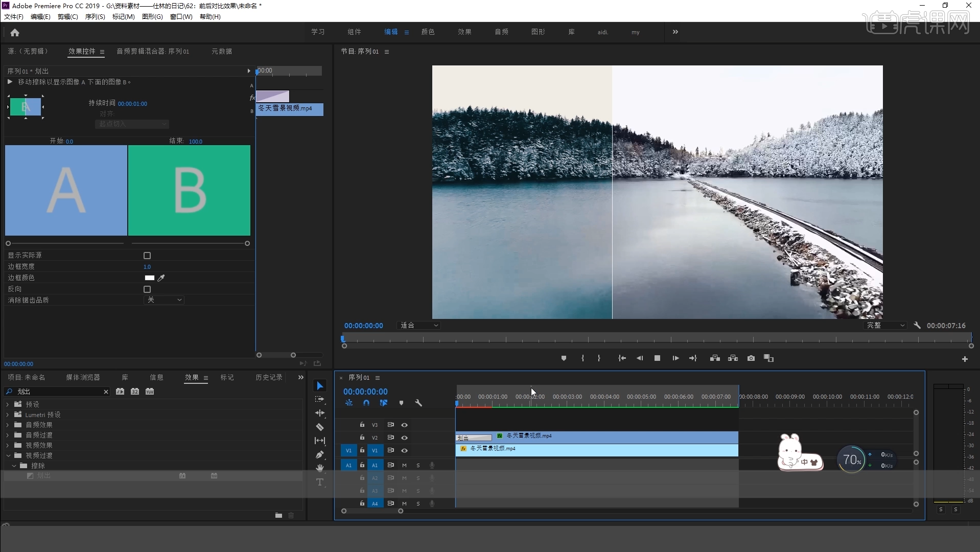Open the 消除锯齿品质 dropdown
Image resolution: width=980 pixels, height=552 pixels.
[x=164, y=300]
